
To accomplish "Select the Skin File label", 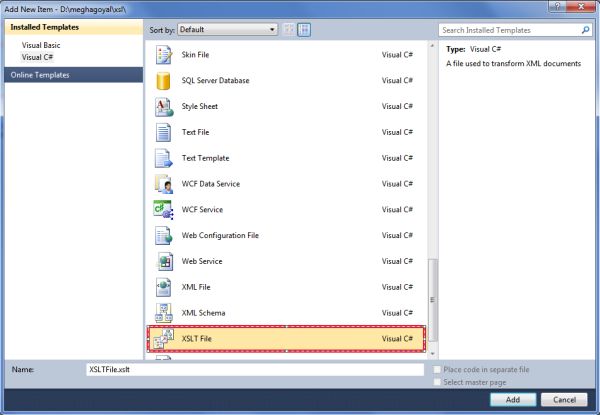I will click(195, 55).
